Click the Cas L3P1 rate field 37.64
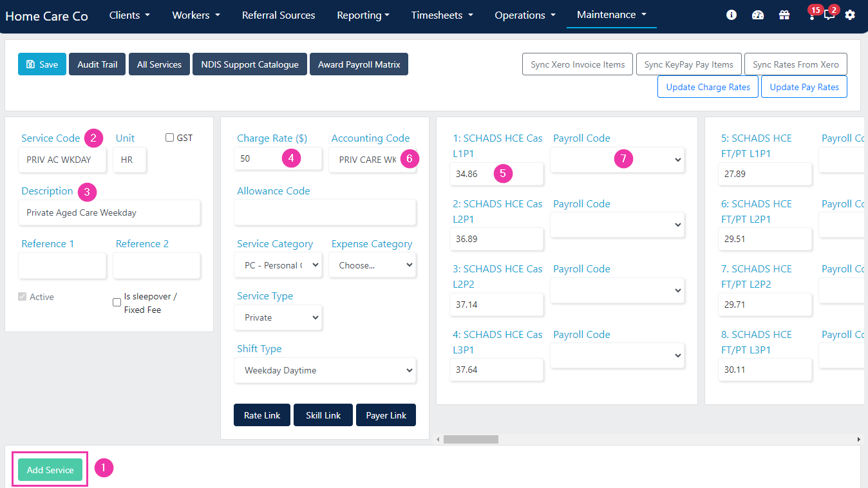This screenshot has width=868, height=488. click(496, 370)
